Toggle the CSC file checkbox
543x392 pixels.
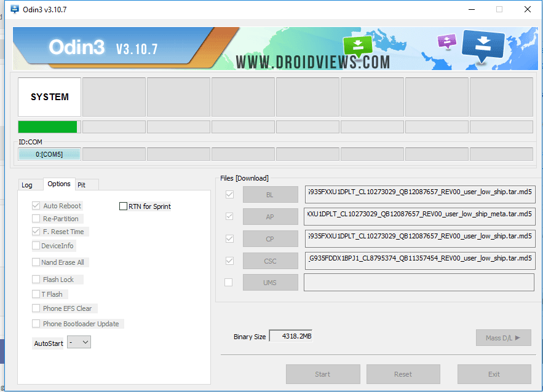pos(229,261)
